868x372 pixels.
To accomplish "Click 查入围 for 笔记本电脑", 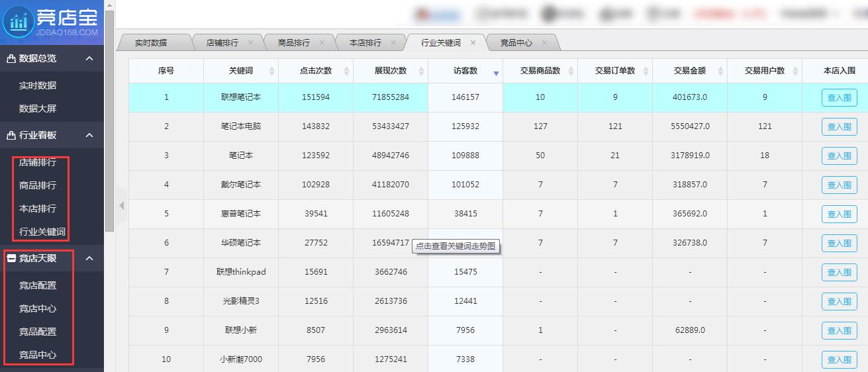I will [x=840, y=127].
